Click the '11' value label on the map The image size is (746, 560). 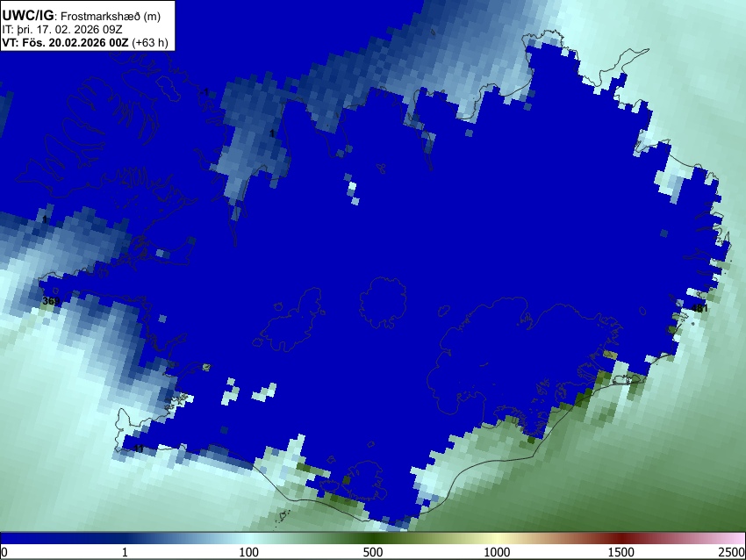139,449
